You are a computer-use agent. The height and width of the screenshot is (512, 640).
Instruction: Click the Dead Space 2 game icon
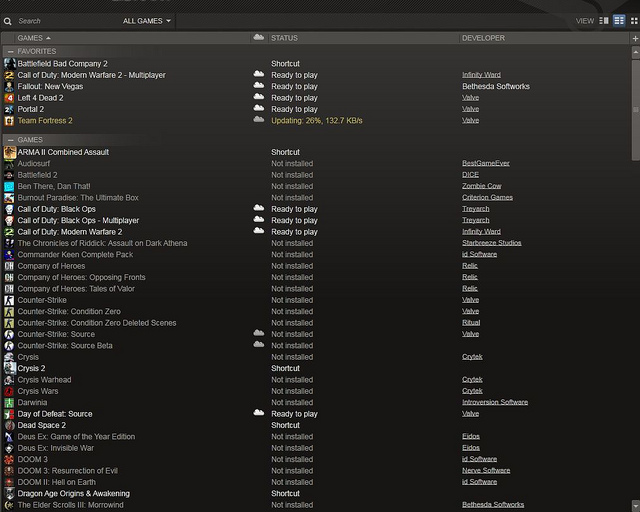click(x=9, y=425)
